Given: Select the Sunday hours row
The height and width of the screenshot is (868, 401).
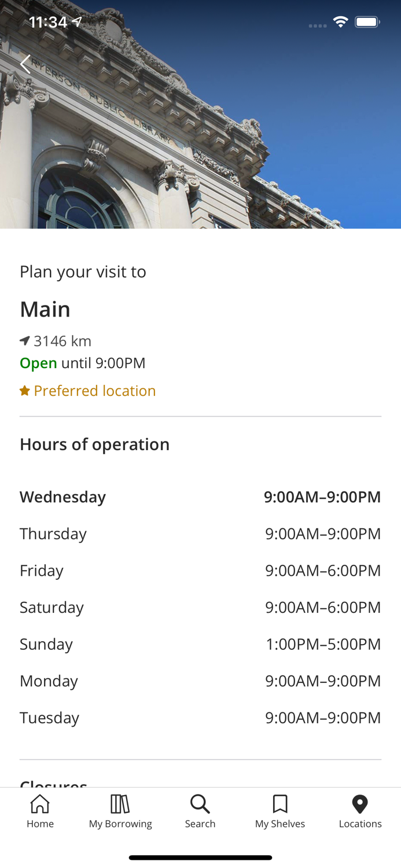Looking at the screenshot, I should click(x=200, y=644).
